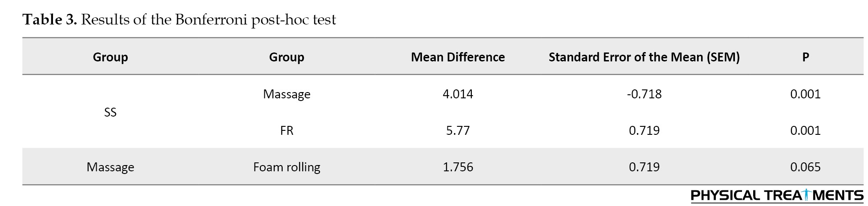868x206 pixels.
Task: Click the 0.065 P value
Action: coord(806,167)
